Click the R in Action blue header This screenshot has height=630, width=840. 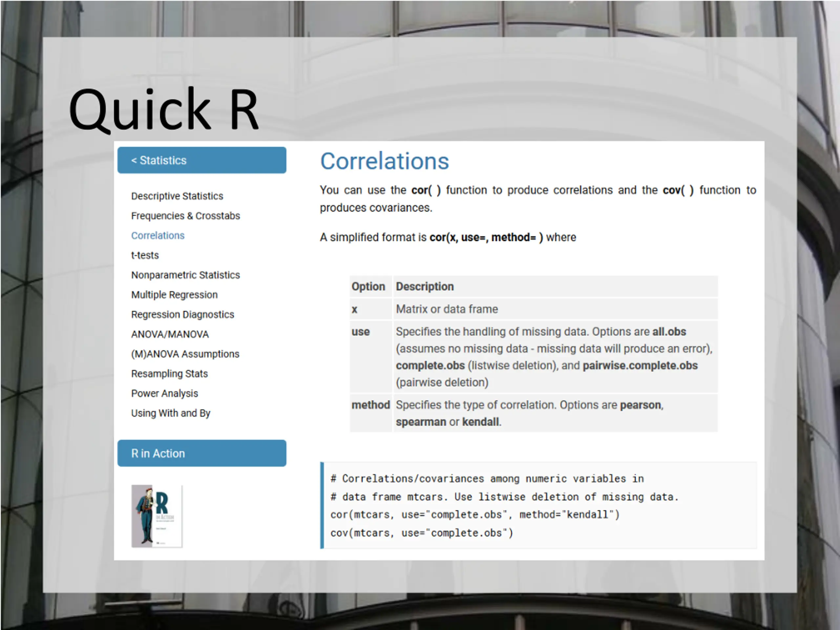[x=202, y=453]
